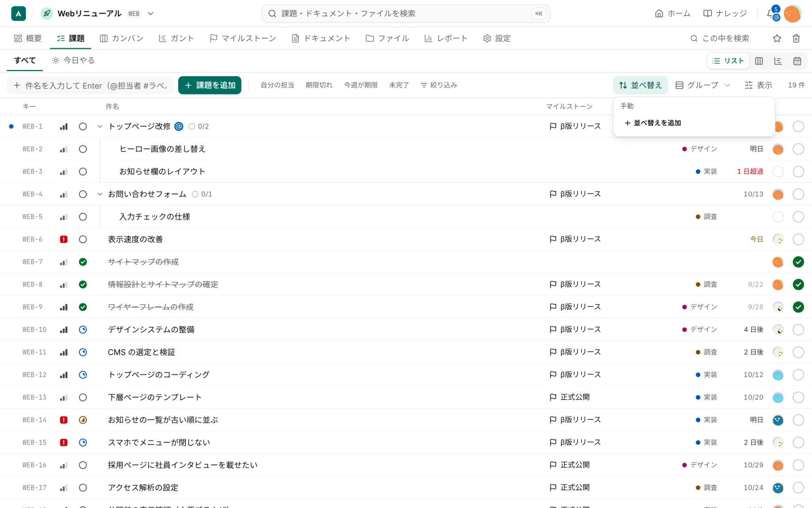Click the 課題を追加 button
Screen dimensions: 812x508
(x=210, y=85)
